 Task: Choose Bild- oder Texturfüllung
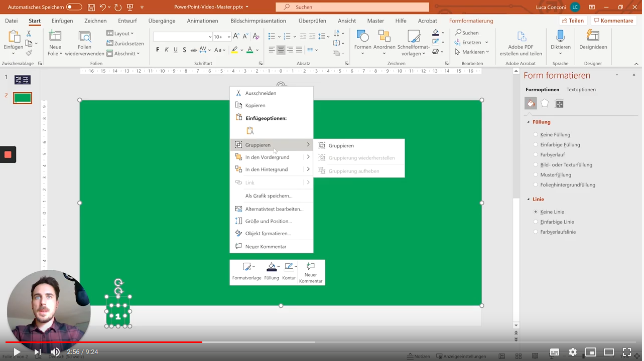536,164
